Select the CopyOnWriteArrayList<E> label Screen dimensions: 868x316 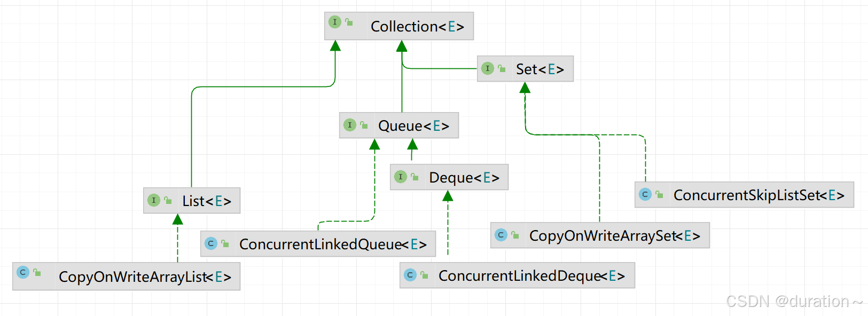145,276
